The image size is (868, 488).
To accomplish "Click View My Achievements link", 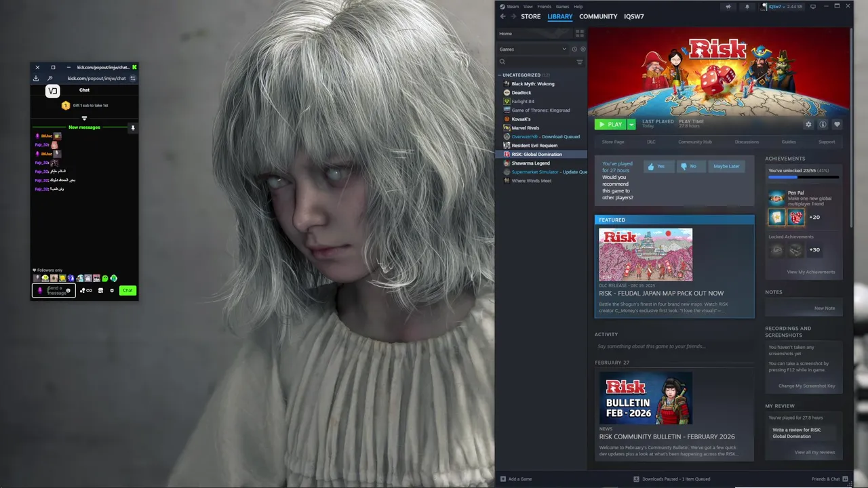I will click(811, 272).
